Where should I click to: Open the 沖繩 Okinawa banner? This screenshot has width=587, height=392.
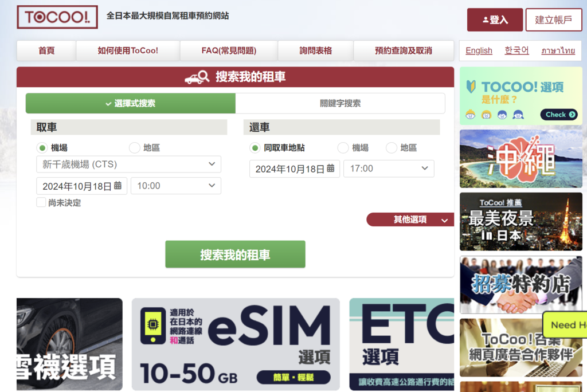(521, 159)
